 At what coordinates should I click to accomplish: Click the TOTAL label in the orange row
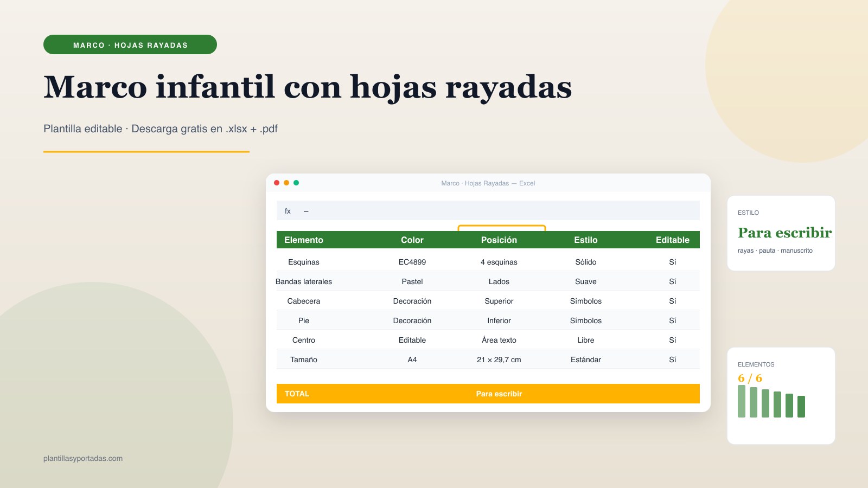[x=297, y=394]
